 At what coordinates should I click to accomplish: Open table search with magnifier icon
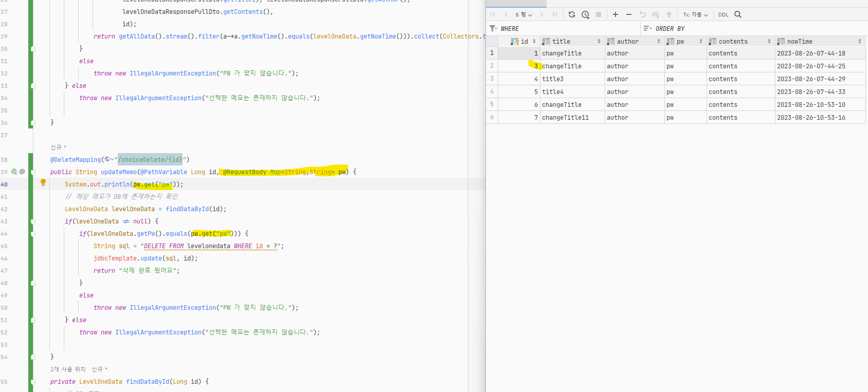click(x=738, y=14)
